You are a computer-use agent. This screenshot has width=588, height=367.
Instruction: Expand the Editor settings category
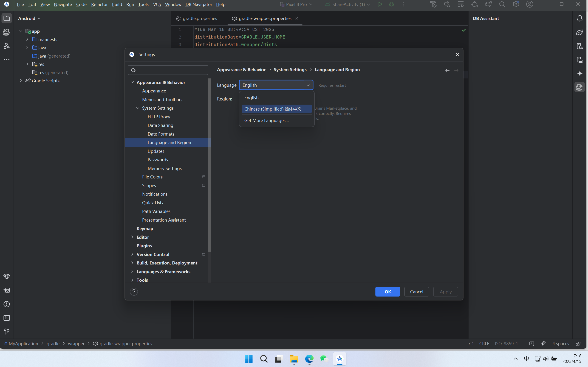(132, 237)
